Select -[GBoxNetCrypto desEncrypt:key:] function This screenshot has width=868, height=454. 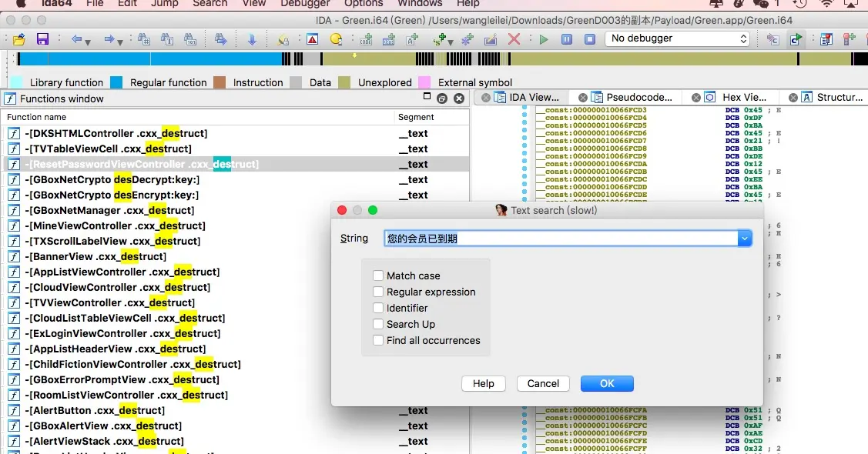236,195
